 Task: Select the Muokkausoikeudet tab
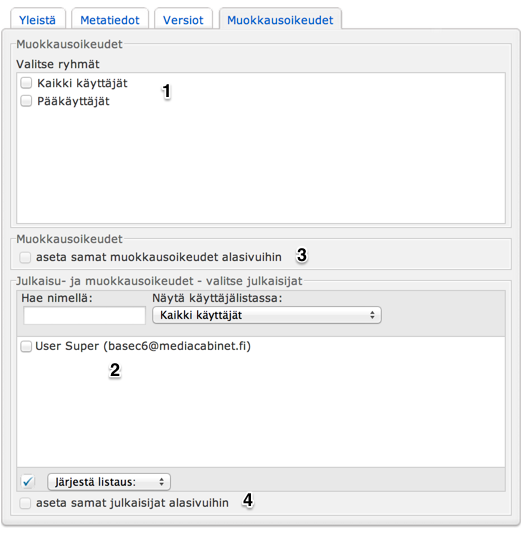(280, 20)
